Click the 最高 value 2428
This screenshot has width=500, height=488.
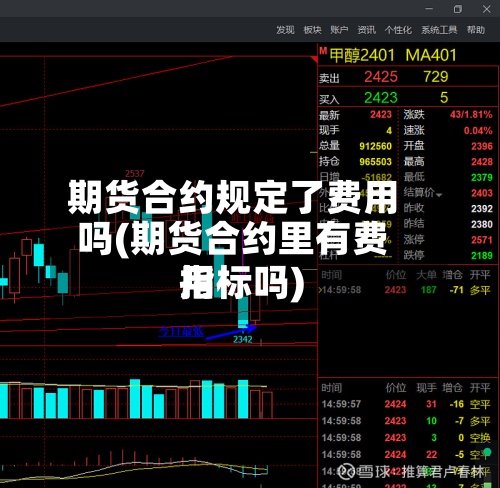pyautogui.click(x=482, y=162)
